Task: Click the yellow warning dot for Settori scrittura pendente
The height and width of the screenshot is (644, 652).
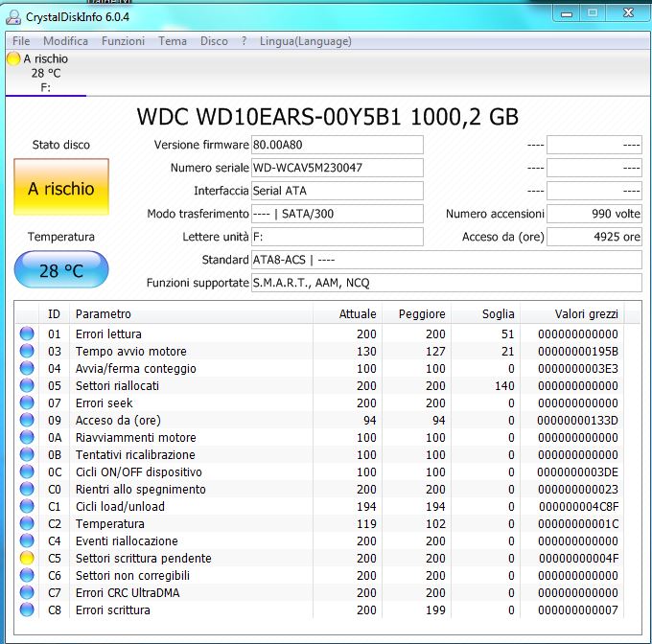Action: click(27, 558)
